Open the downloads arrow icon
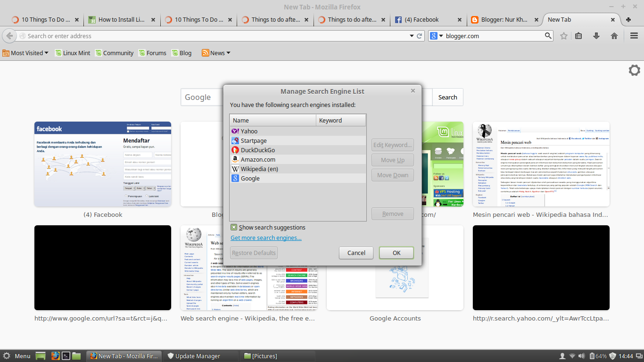 point(597,36)
